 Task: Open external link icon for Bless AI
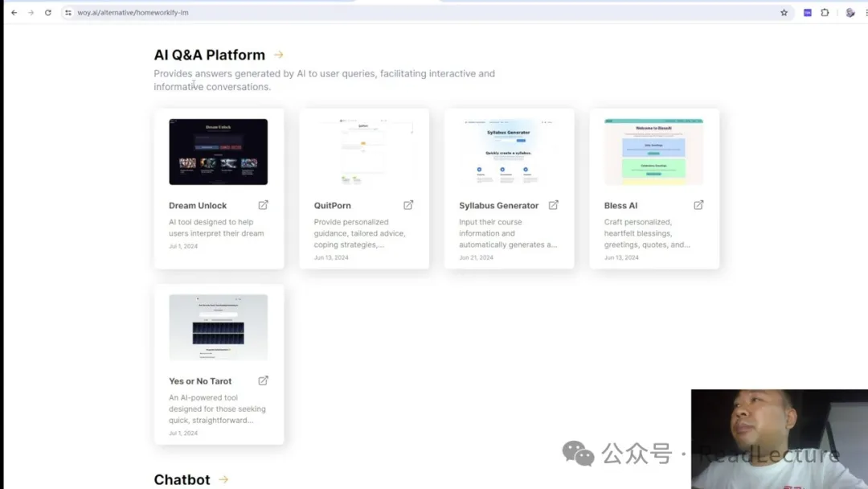click(698, 205)
